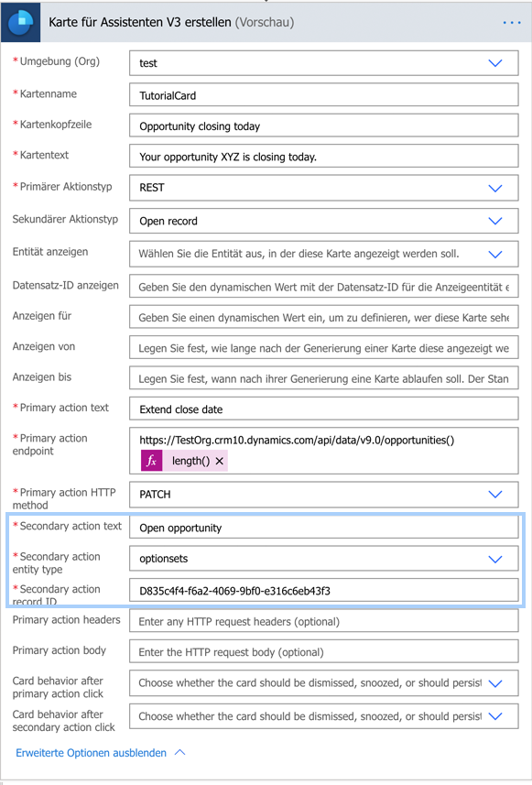Click the Anzeigen bis input field
Image resolution: width=532 pixels, height=785 pixels.
(324, 378)
